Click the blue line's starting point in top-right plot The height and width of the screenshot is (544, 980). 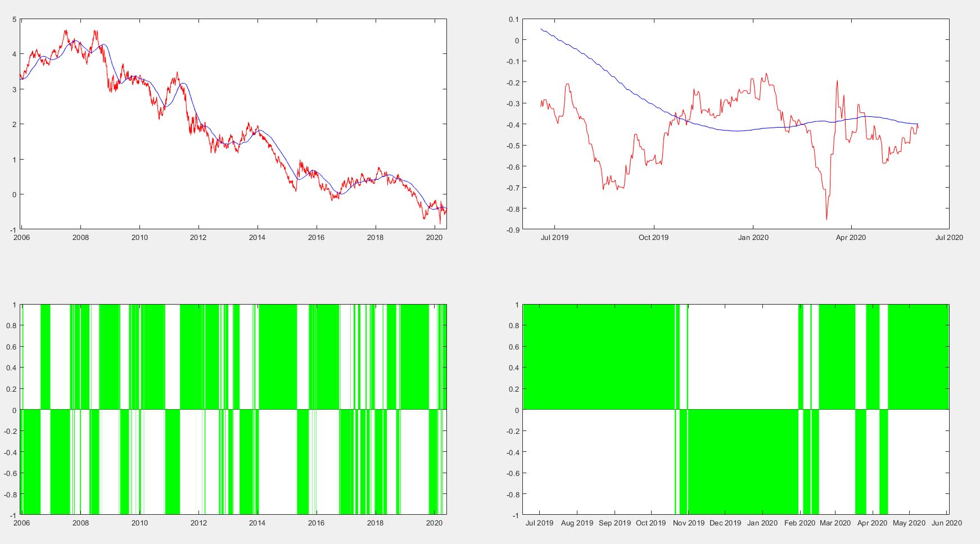[541, 29]
